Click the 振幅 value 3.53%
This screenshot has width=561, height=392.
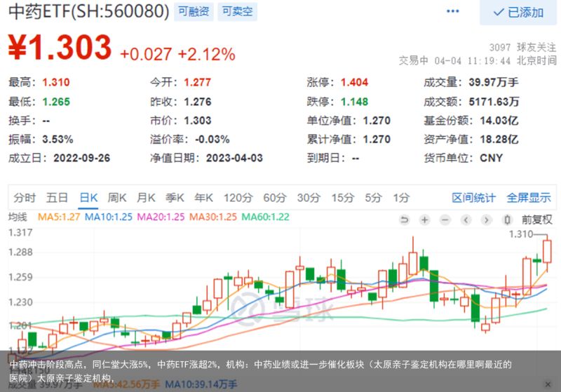(58, 139)
